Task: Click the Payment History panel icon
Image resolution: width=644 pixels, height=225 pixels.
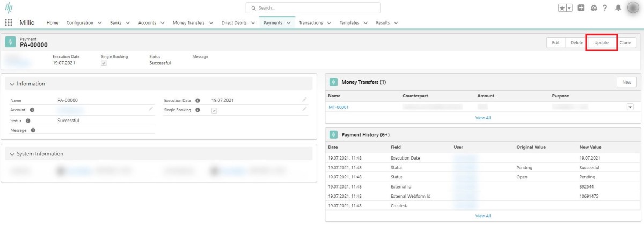Action: tap(333, 134)
